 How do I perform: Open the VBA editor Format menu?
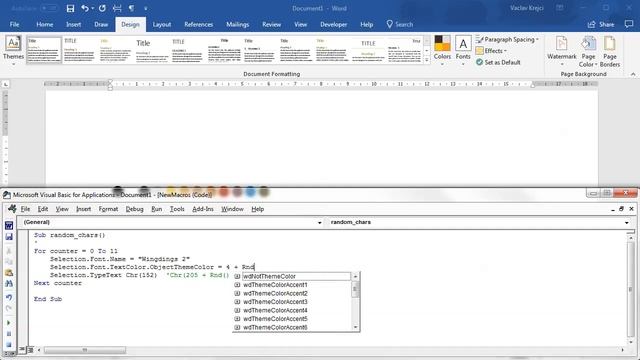[108, 209]
